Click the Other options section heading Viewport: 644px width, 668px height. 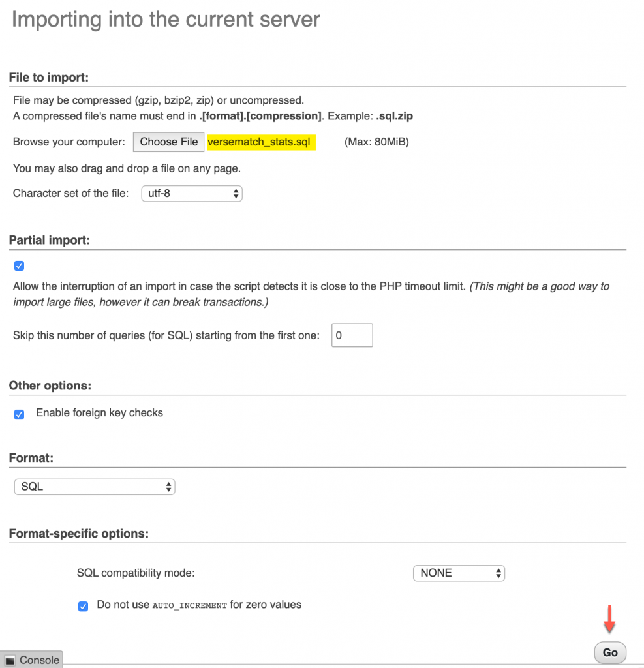[50, 385]
